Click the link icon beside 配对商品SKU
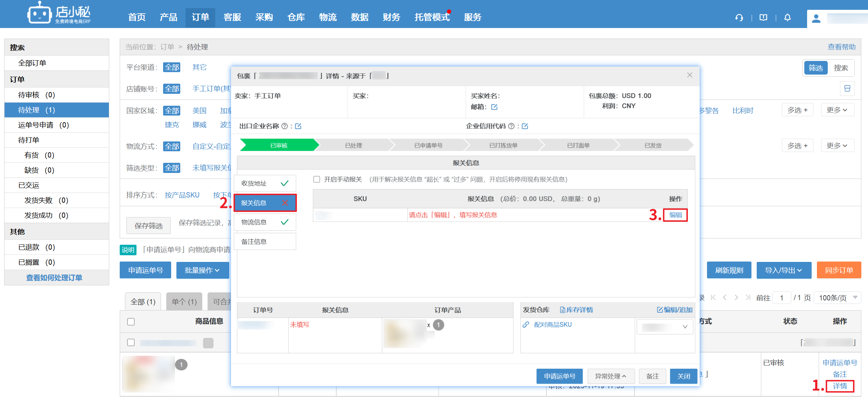 click(x=526, y=325)
